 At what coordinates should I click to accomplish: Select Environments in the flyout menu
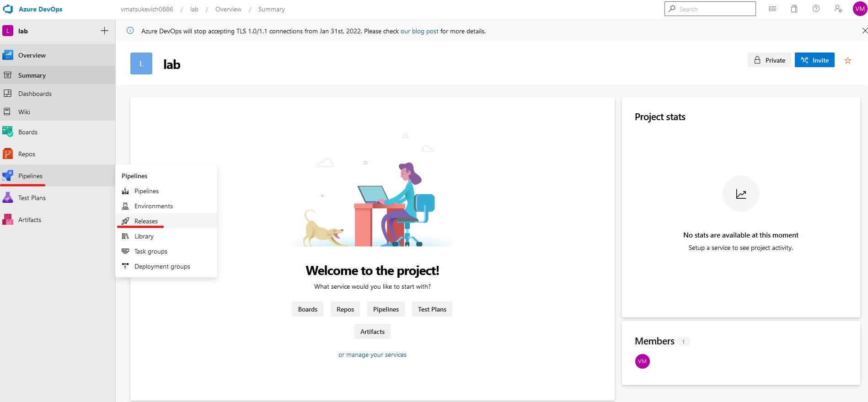click(166, 206)
